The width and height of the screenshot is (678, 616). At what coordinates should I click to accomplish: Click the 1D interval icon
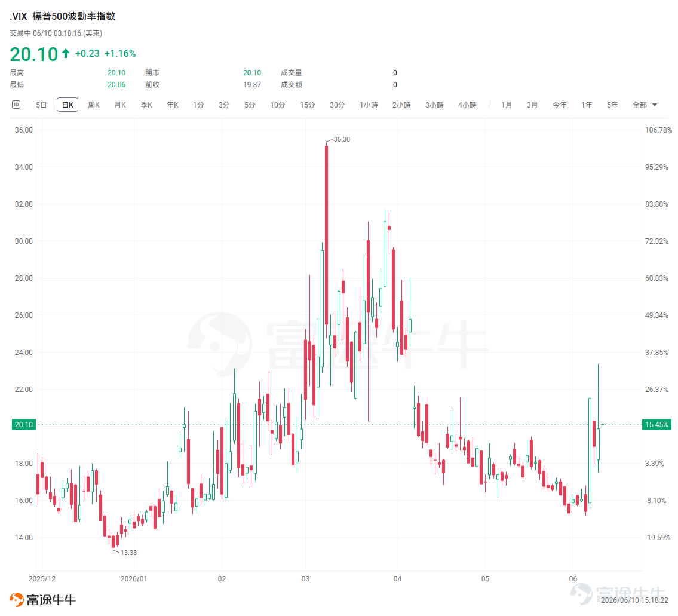click(16, 105)
